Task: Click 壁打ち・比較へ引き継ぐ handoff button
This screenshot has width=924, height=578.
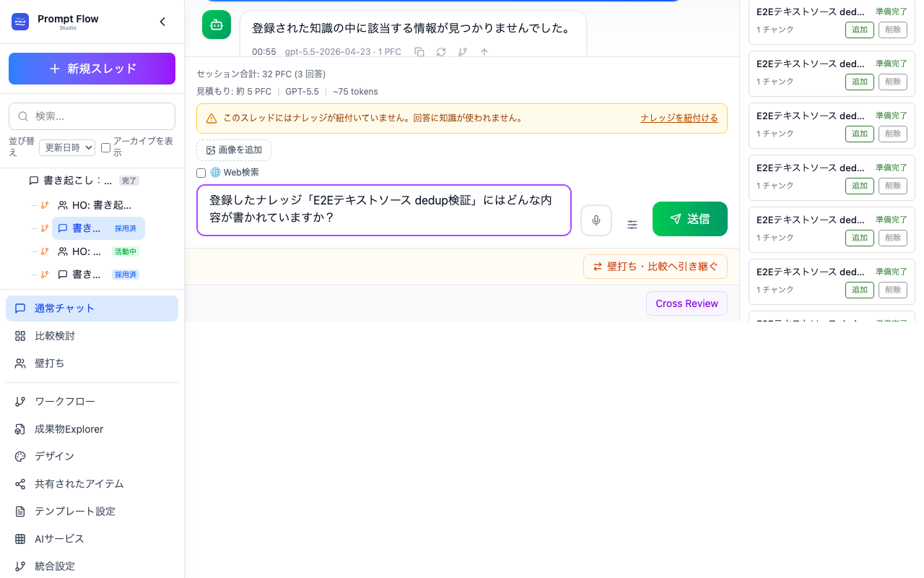Action: pos(655,267)
